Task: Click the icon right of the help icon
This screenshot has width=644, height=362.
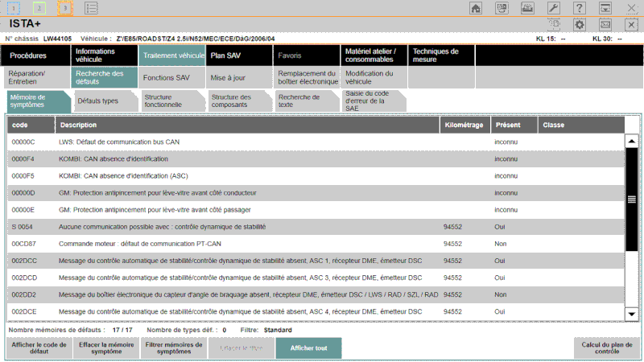Action: tap(605, 8)
